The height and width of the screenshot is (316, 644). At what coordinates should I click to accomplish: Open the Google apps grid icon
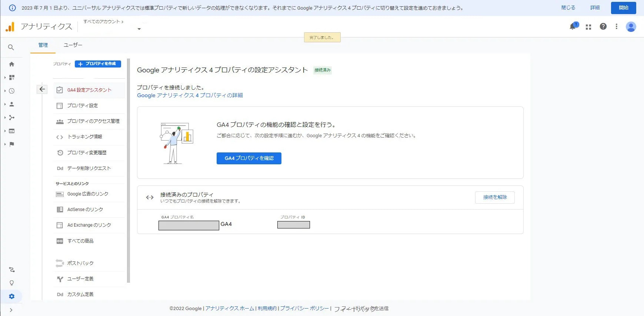pos(588,27)
